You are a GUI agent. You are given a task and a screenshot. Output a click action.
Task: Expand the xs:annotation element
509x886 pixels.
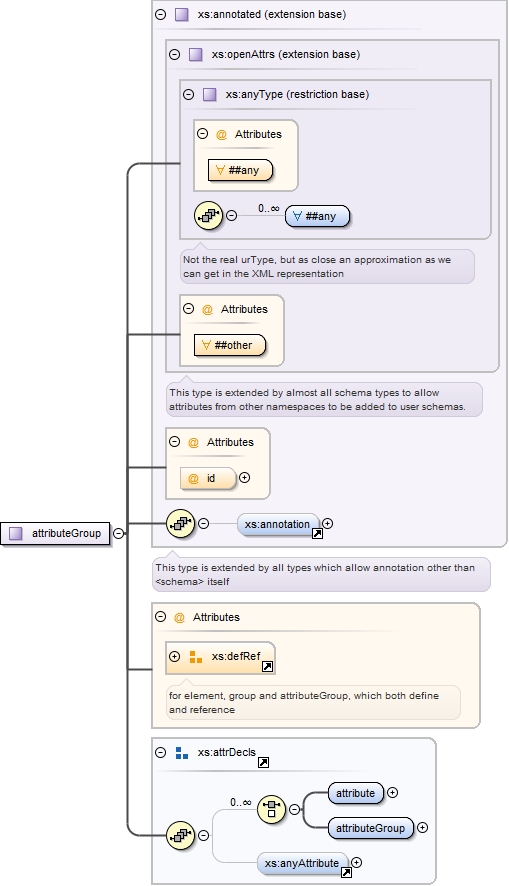(327, 524)
